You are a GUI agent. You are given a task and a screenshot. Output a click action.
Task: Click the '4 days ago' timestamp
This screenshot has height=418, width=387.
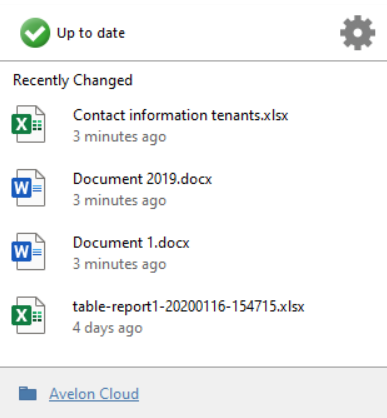coord(108,328)
